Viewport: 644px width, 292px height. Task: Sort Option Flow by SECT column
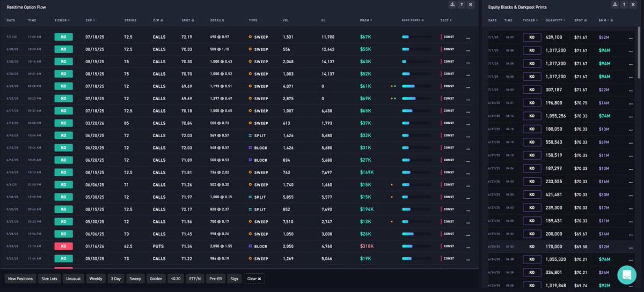point(445,20)
